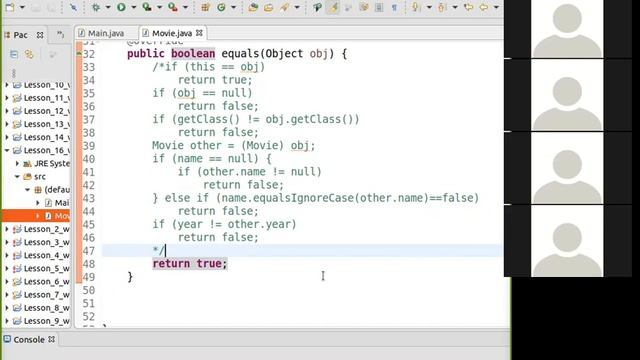
Task: Select the fourth participant video thumbnail
Action: tap(567, 241)
